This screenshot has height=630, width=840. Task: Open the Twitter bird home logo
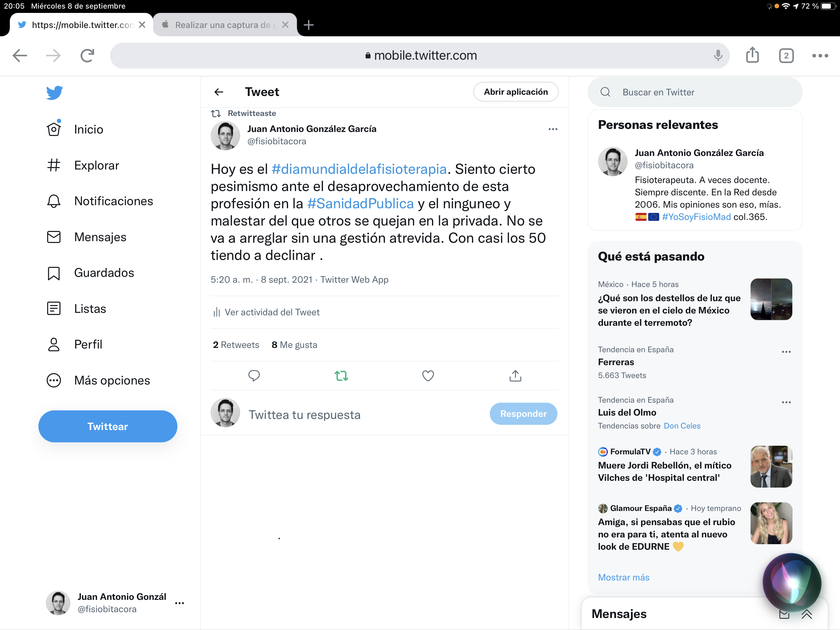tap(54, 92)
